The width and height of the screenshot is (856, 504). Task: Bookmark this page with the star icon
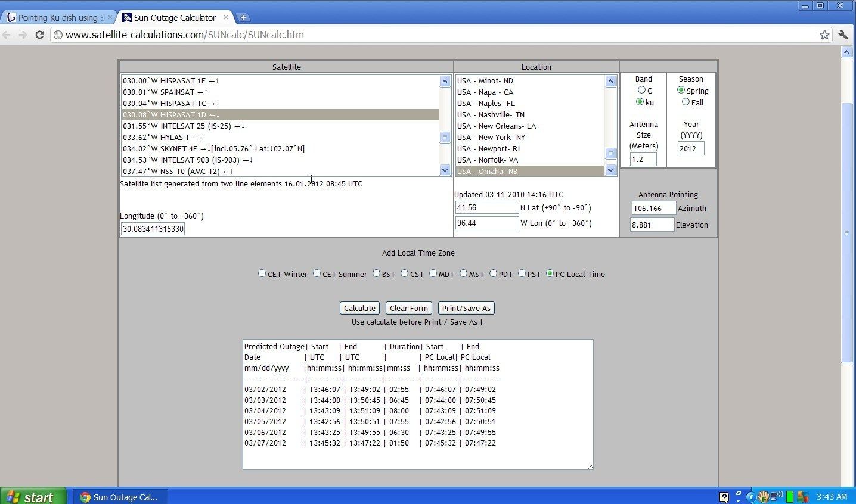pyautogui.click(x=824, y=35)
